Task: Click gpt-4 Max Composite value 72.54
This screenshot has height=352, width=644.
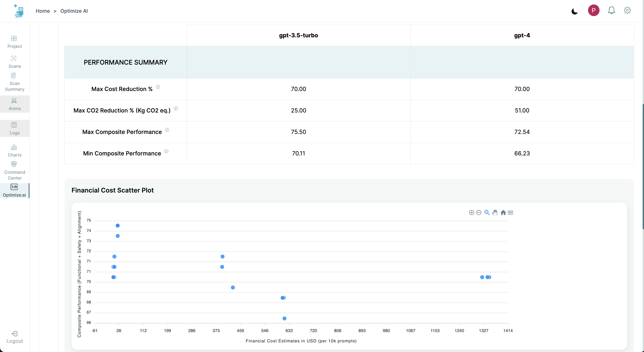Action: 522,132
